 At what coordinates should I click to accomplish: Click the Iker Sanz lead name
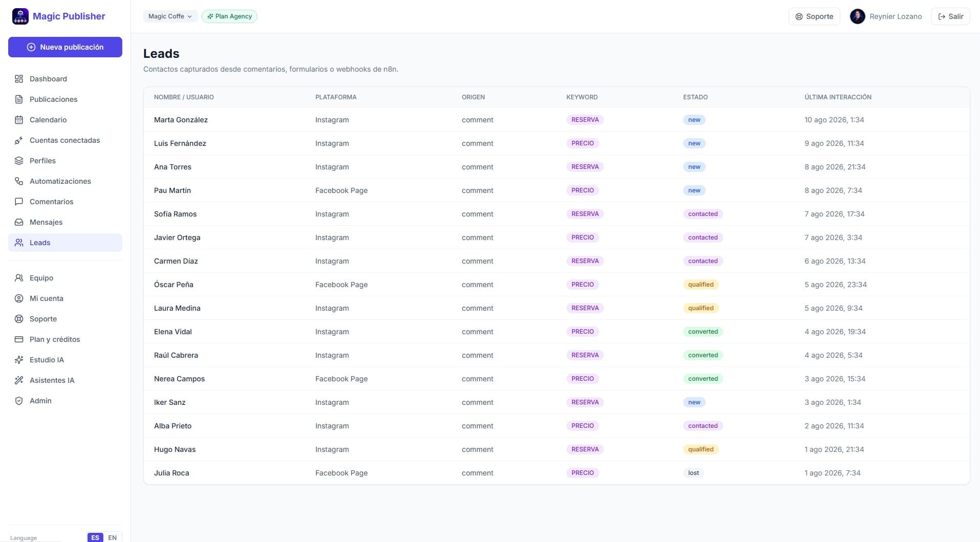click(169, 402)
